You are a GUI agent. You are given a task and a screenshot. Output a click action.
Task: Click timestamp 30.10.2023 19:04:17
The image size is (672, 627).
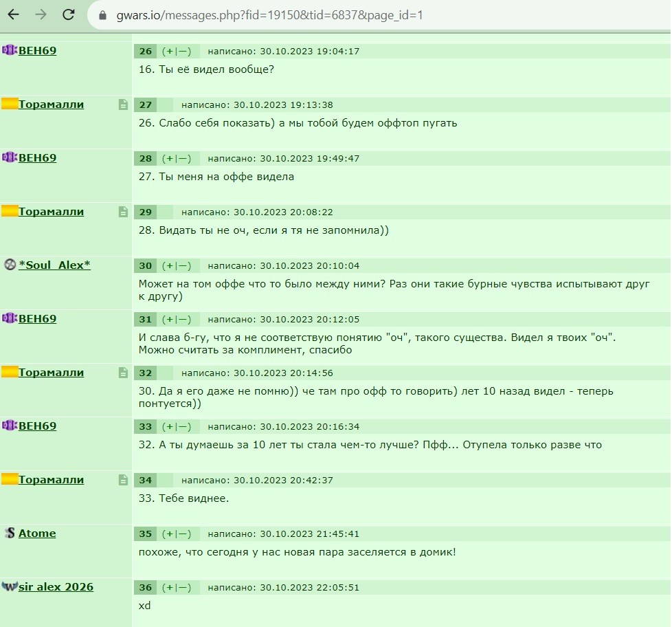click(309, 51)
